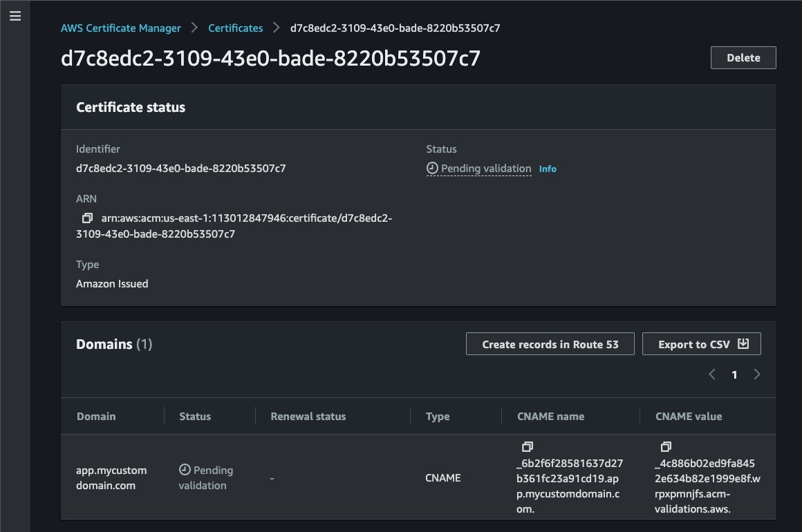This screenshot has width=802, height=532.
Task: Navigate to AWS Certificate Manager breadcrumb
Action: pos(120,28)
